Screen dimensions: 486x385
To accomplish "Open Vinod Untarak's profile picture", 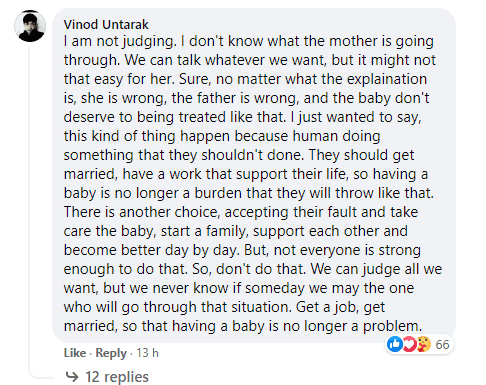I will point(30,26).
